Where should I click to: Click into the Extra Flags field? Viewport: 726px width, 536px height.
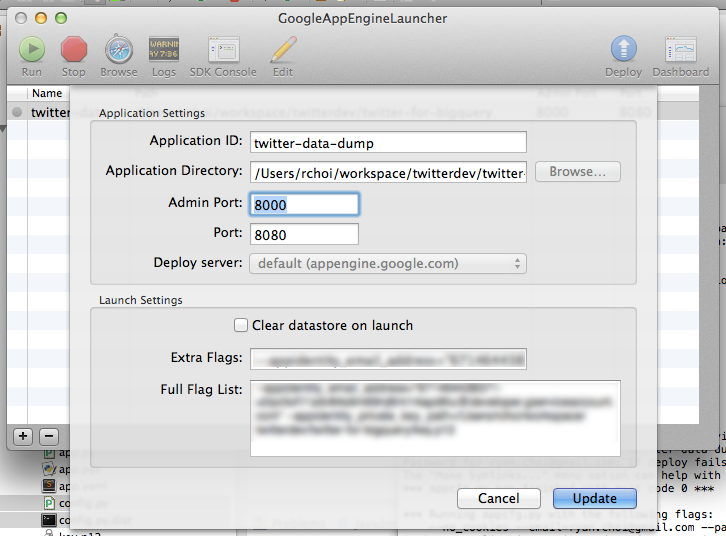388,359
